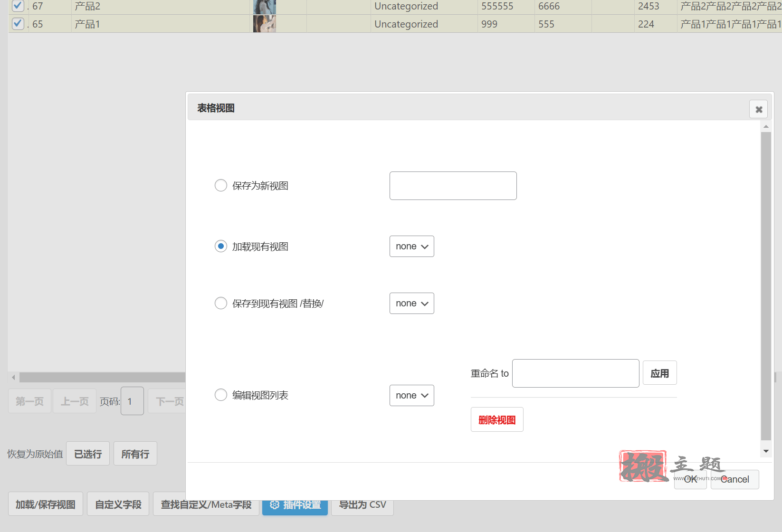Open the 产品1 thumbnail image
Viewport: 782px width, 532px height.
265,24
